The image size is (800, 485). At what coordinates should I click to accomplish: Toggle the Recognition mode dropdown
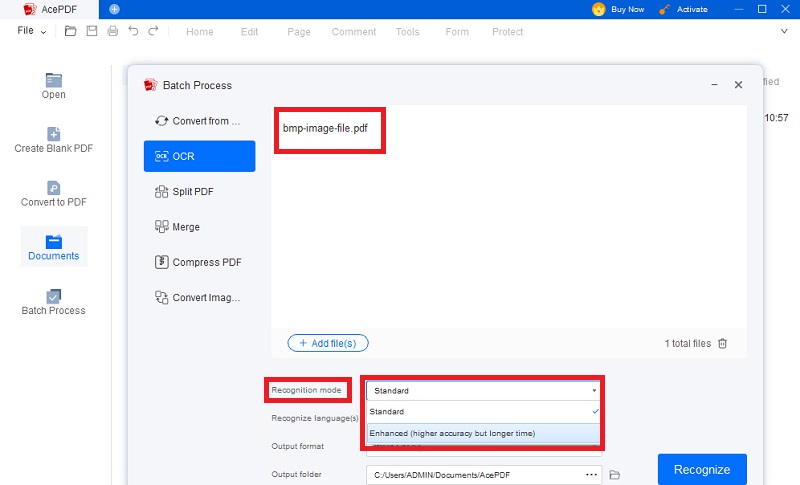[483, 391]
